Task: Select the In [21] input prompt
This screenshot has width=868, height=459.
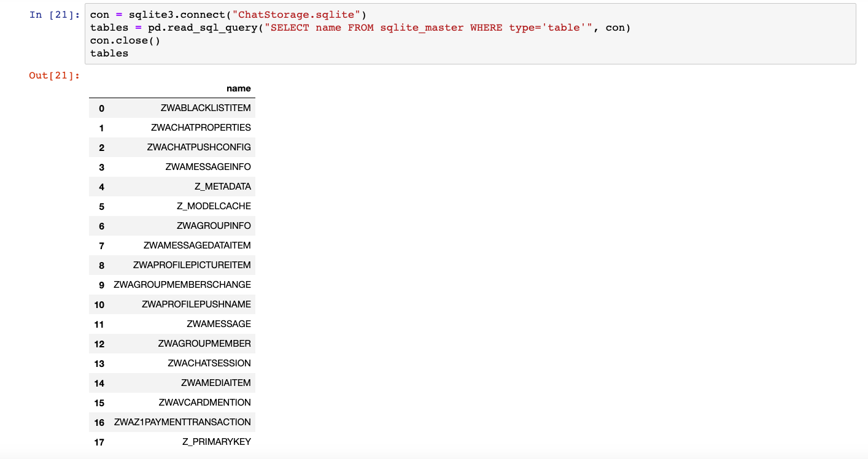Action: click(x=55, y=15)
